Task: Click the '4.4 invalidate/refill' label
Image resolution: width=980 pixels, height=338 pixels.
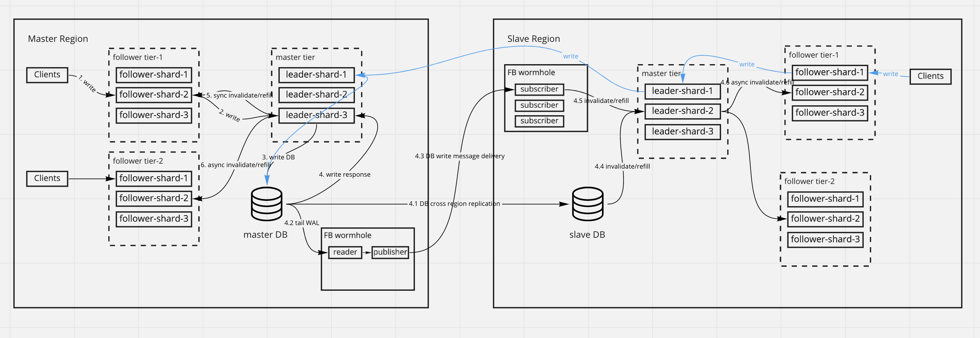Action: click(x=622, y=167)
